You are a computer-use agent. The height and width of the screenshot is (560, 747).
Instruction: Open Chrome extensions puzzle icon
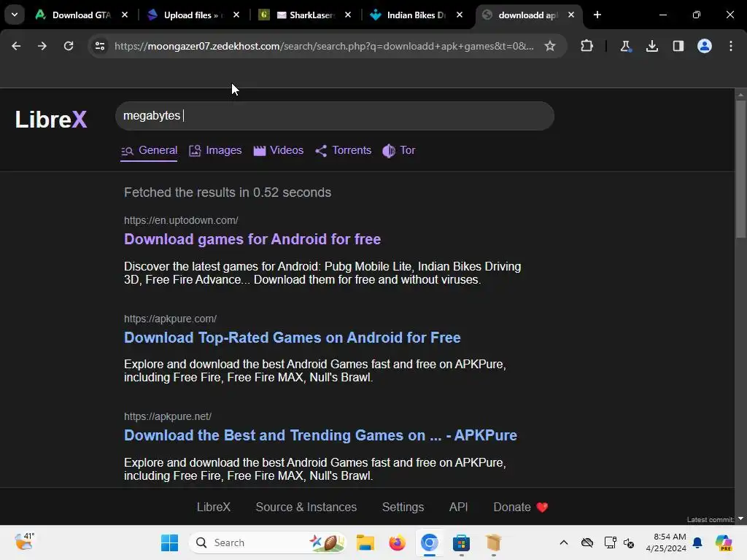coord(587,46)
